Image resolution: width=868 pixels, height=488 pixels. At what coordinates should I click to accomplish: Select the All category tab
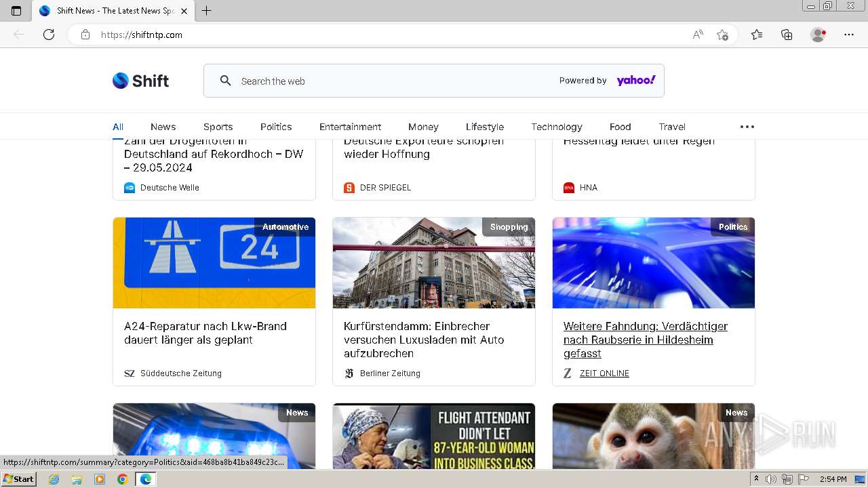pos(118,127)
